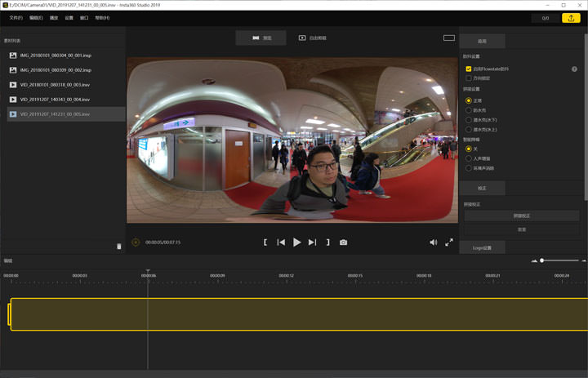The height and width of the screenshot is (378, 588).
Task: Adjust the timeline zoom slider handle
Action: click(x=541, y=260)
